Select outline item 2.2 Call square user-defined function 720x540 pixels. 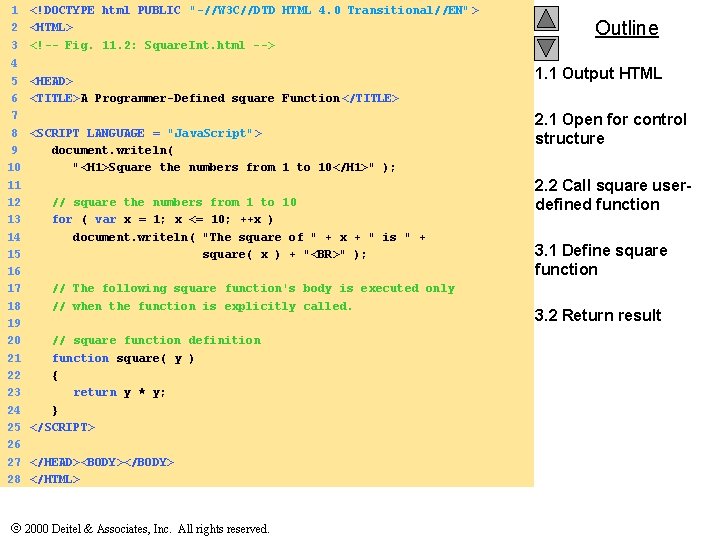613,195
